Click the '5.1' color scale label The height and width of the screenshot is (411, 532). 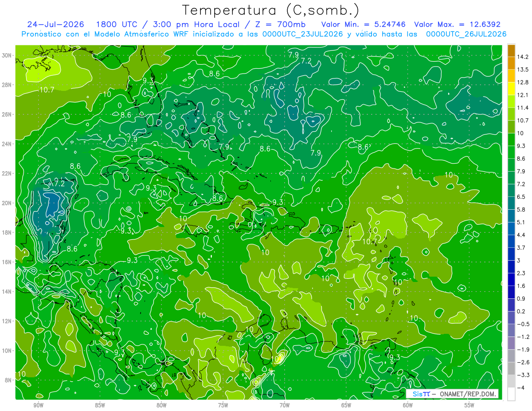(521, 222)
